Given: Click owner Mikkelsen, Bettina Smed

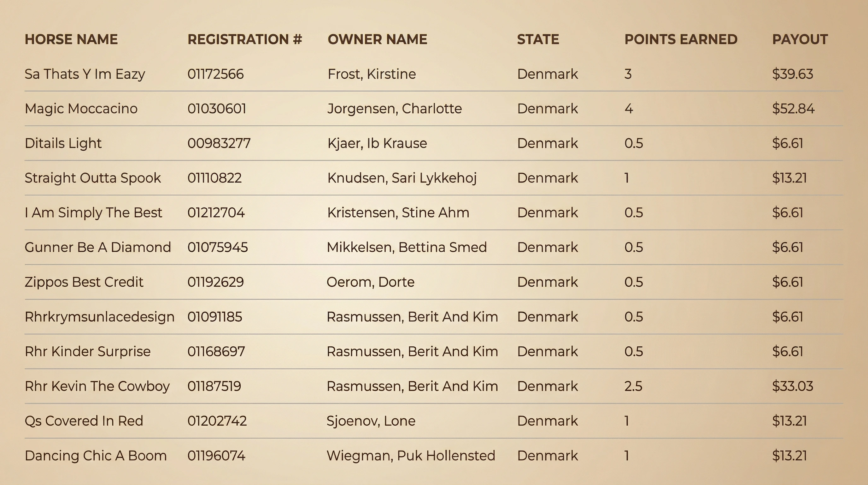Looking at the screenshot, I should 407,247.
